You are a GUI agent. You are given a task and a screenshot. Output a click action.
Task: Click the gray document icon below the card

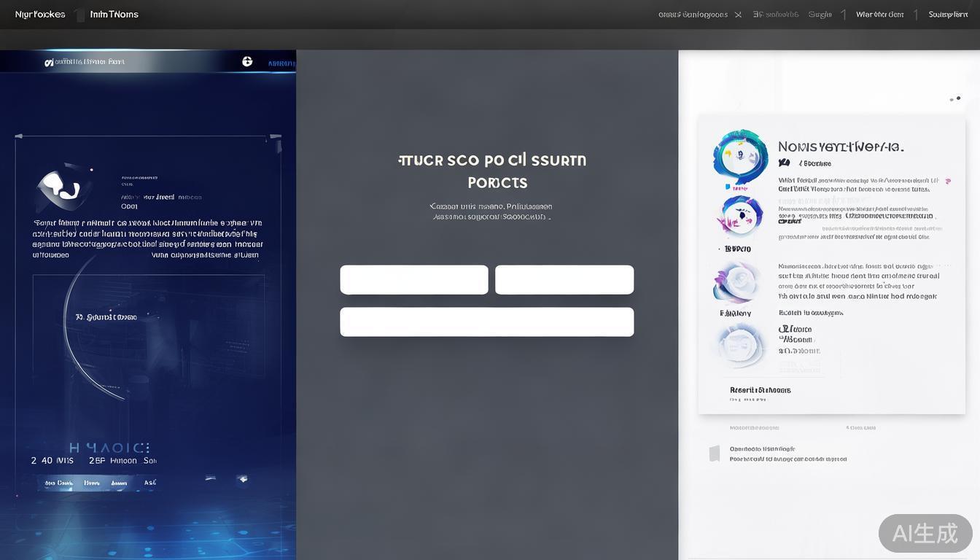coord(715,454)
